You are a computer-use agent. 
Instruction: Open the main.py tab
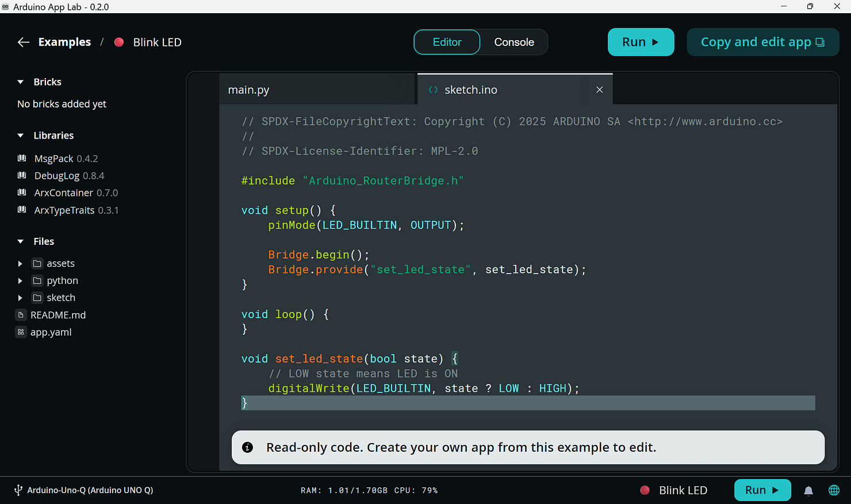[x=248, y=90]
